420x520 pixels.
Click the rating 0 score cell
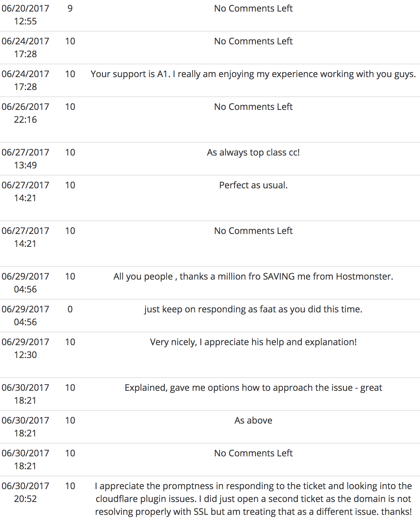click(x=70, y=309)
